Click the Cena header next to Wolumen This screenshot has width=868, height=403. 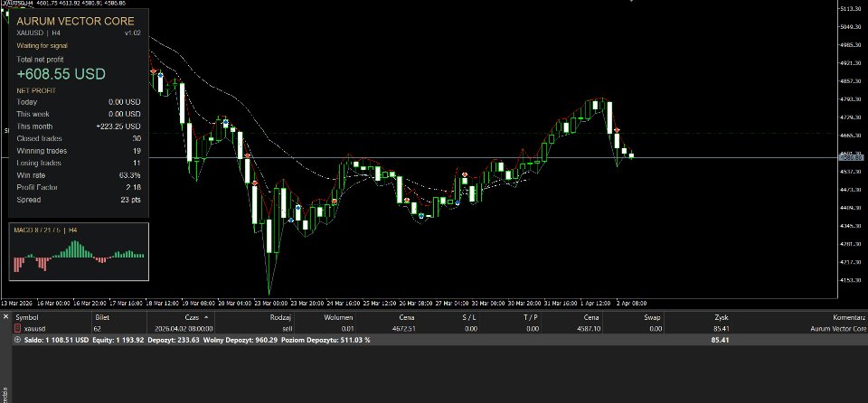pos(406,318)
